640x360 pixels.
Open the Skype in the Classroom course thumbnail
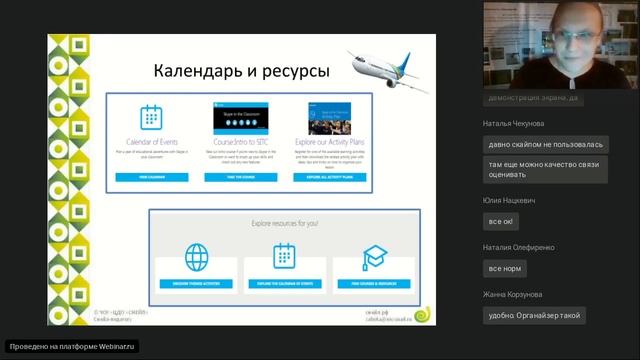click(x=241, y=118)
